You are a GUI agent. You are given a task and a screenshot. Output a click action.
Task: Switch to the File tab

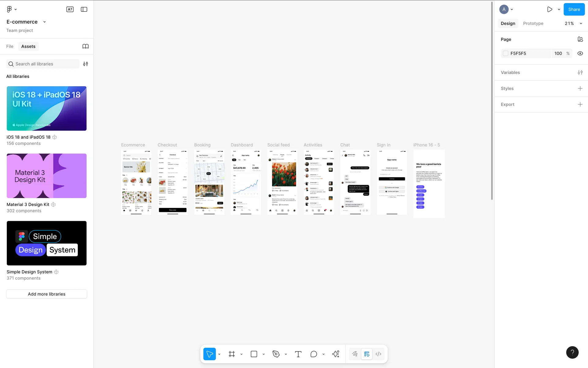[x=10, y=46]
